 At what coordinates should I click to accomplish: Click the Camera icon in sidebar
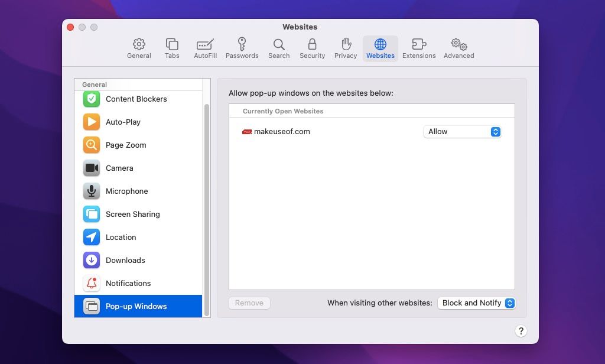point(92,168)
